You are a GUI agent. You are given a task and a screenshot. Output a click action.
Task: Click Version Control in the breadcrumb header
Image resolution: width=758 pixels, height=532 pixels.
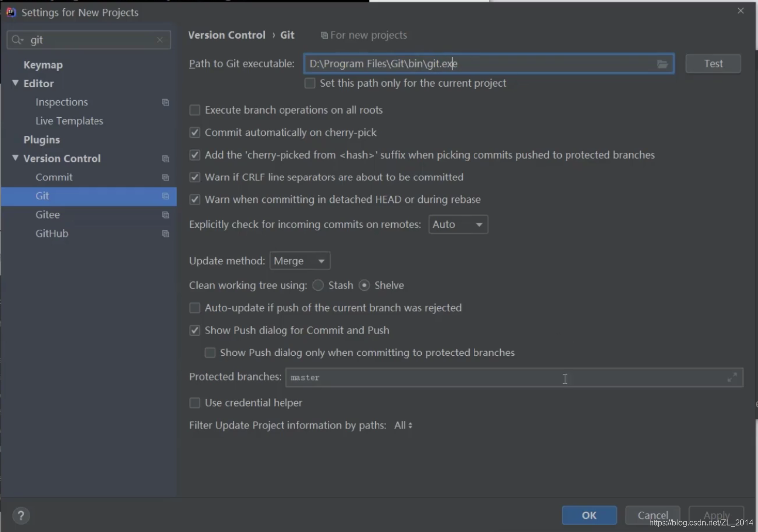pyautogui.click(x=227, y=35)
